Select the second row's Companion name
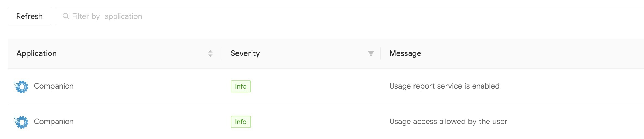Screen dimensions: 644x139 click(x=54, y=122)
